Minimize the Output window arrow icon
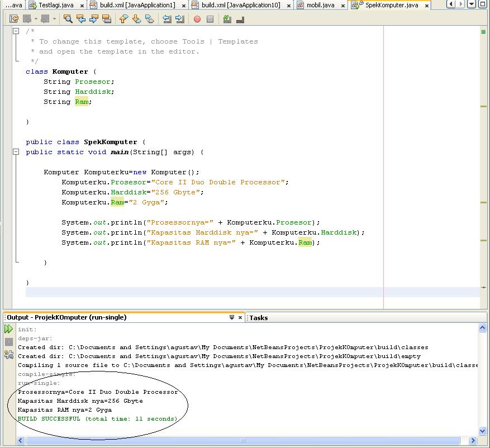490x448 pixels. pyautogui.click(x=232, y=317)
